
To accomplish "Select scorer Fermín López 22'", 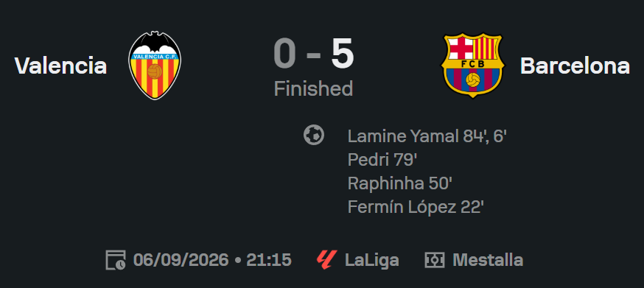I will point(416,207).
